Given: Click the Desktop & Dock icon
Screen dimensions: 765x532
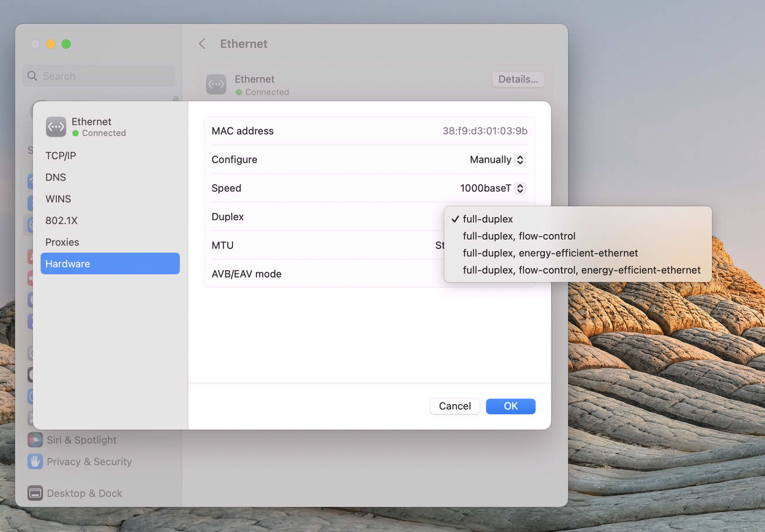Looking at the screenshot, I should (35, 493).
